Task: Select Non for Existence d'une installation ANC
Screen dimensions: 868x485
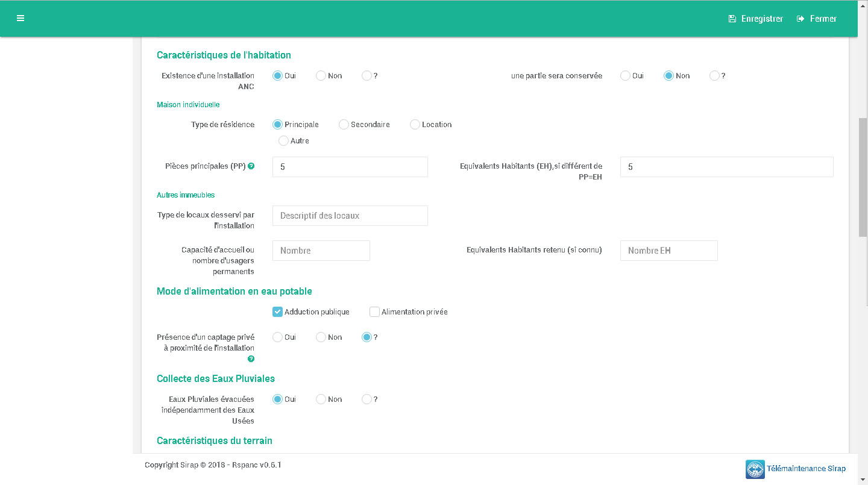Action: [x=321, y=76]
